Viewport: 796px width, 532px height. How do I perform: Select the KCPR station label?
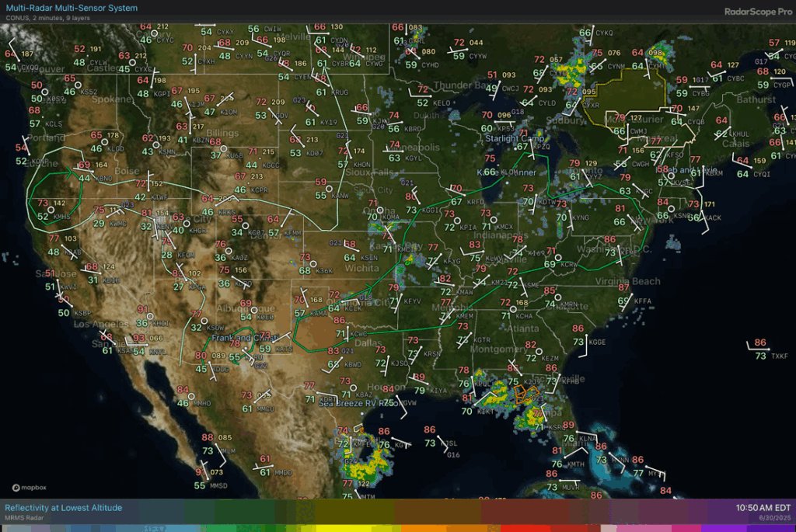260,190
